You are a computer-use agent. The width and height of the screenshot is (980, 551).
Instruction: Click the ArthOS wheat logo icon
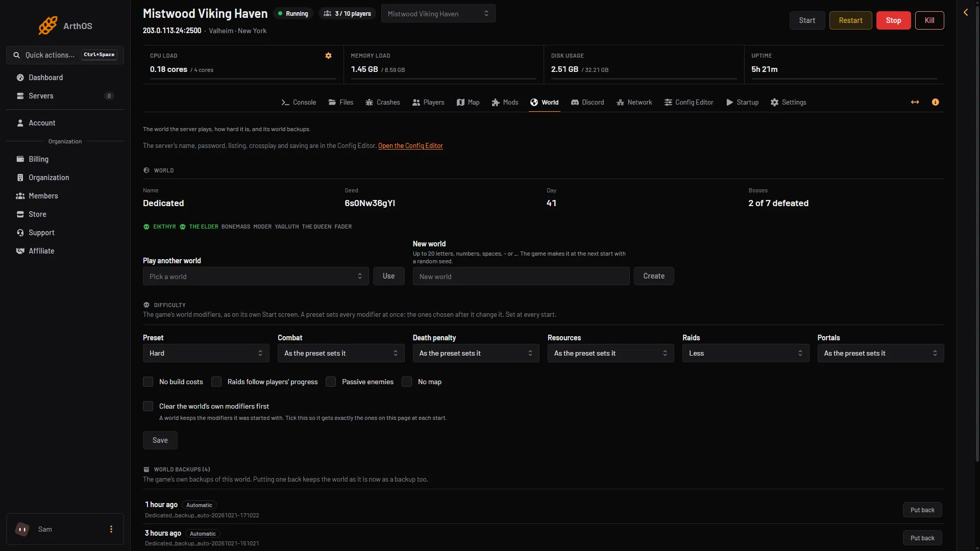[48, 26]
